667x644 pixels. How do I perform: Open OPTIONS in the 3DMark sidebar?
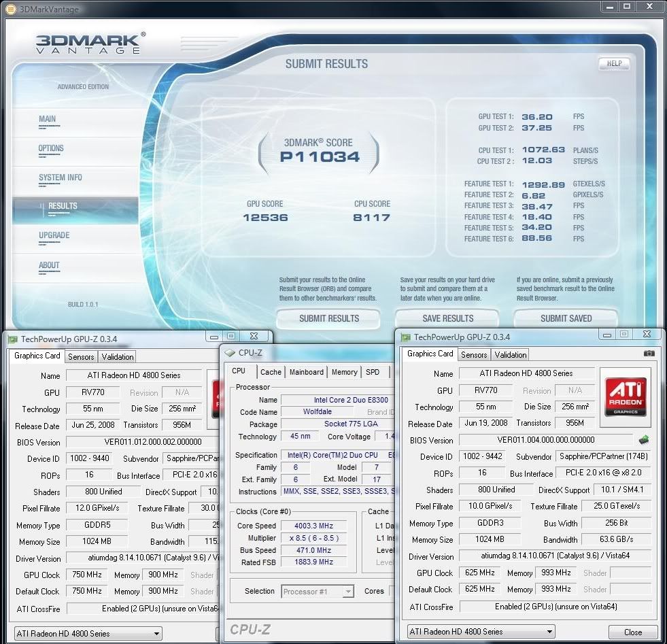pyautogui.click(x=51, y=148)
